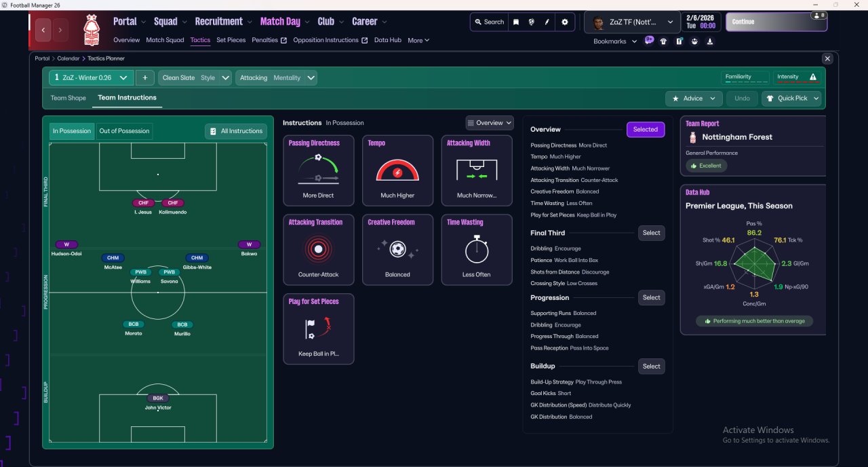
Task: Close the Tactics Planner panel with X
Action: click(827, 59)
